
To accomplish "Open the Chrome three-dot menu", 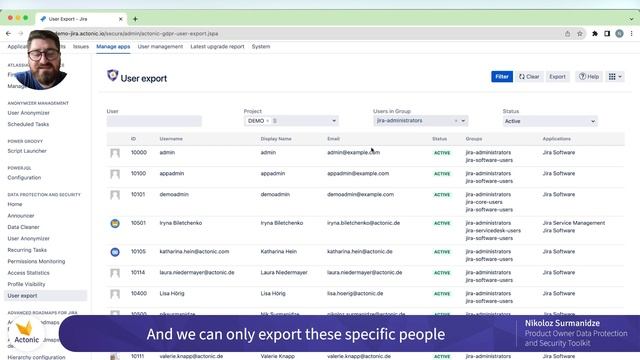I will click(631, 34).
